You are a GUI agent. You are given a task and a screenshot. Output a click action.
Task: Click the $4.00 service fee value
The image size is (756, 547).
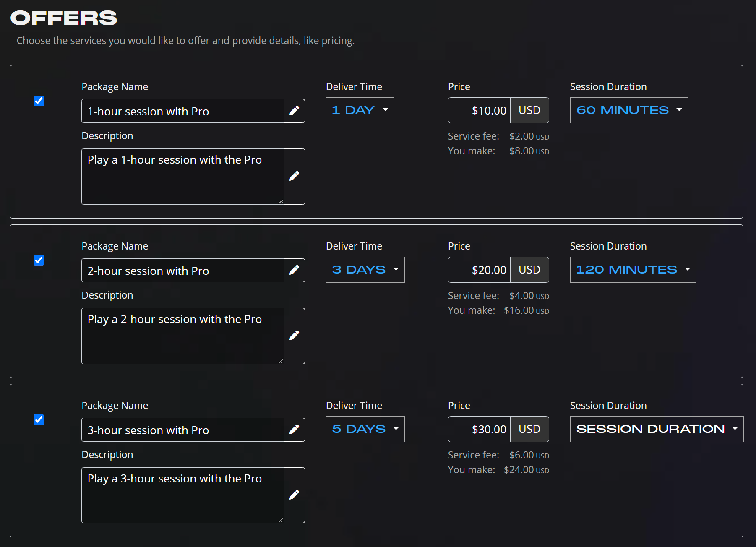coord(529,296)
